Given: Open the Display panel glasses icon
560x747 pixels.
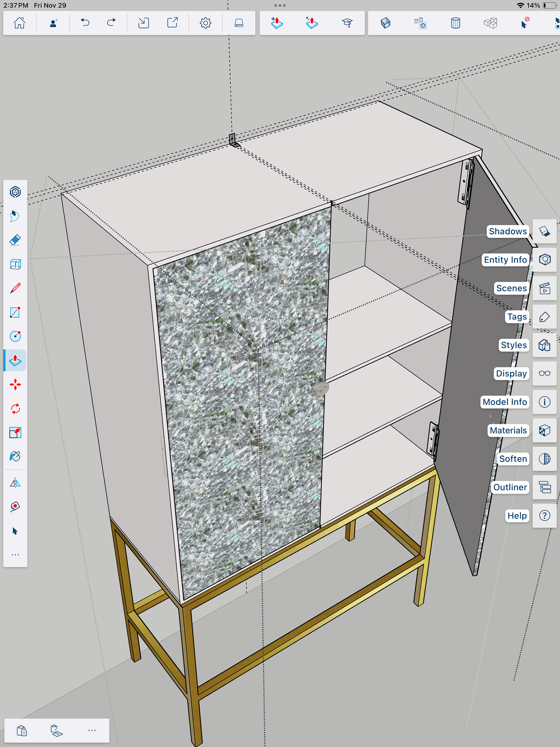Looking at the screenshot, I should click(544, 373).
